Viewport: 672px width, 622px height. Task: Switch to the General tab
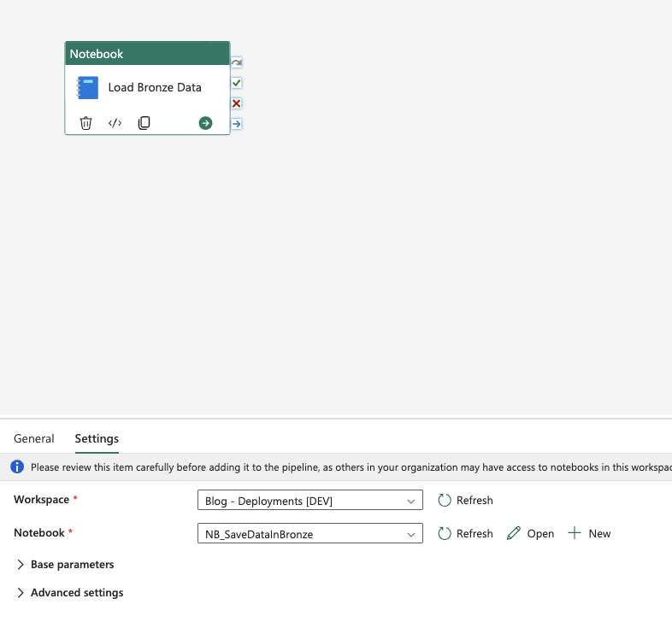(34, 438)
